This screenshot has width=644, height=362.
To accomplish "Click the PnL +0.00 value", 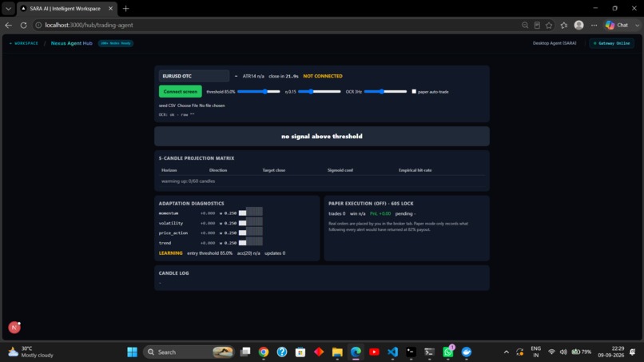I will 380,213.
